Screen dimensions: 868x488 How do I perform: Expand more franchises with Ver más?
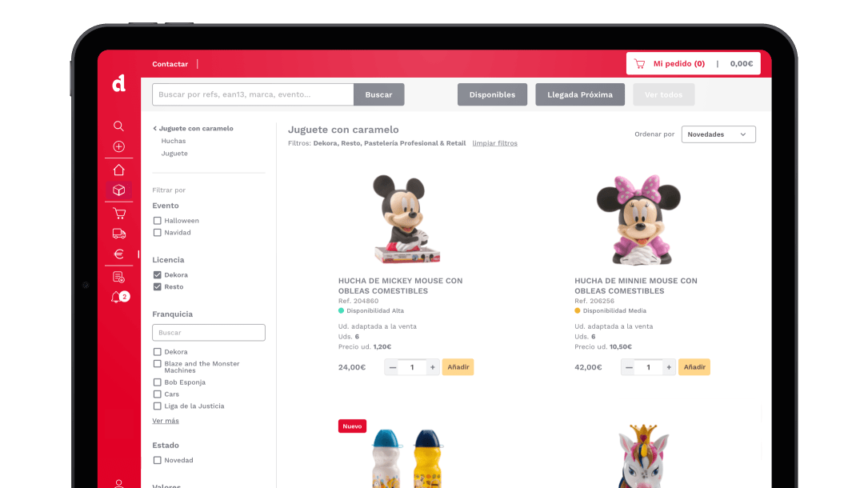tap(166, 421)
